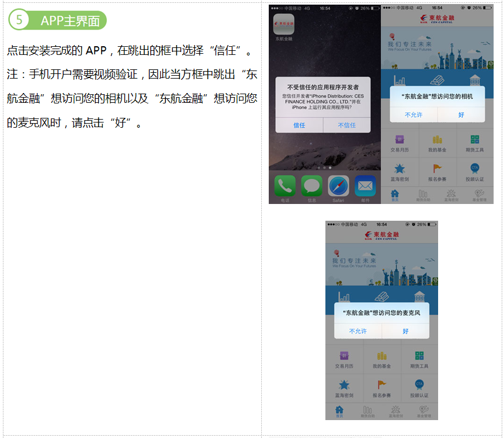Image resolution: width=504 pixels, height=438 pixels.
Task: Tap 信任 in the untrusted developer dialog
Action: (299, 125)
